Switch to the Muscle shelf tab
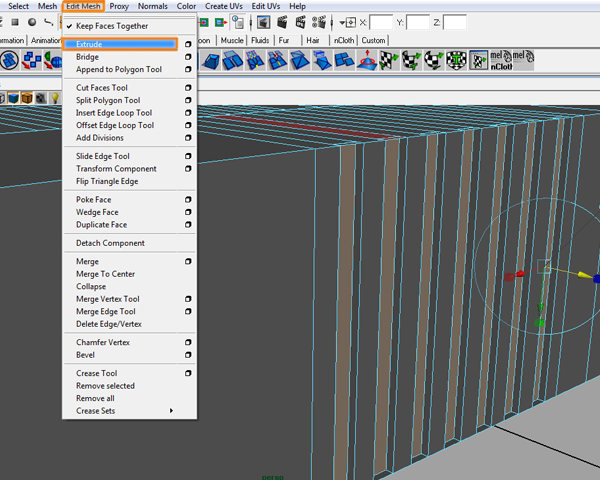The height and width of the screenshot is (480, 600). click(232, 40)
